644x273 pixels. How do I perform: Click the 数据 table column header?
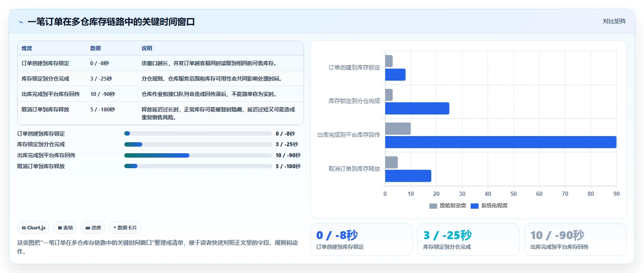point(96,48)
